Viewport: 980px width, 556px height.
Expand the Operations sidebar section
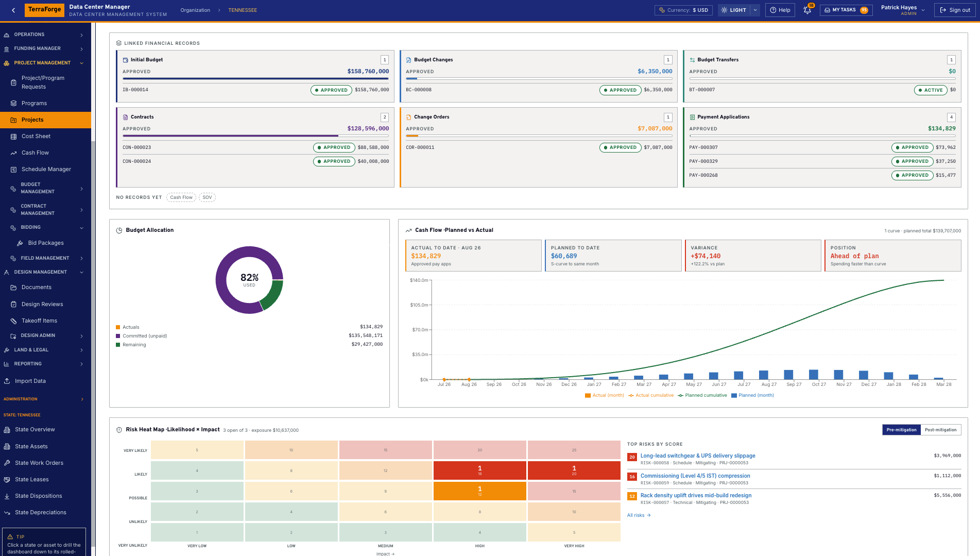(x=45, y=35)
